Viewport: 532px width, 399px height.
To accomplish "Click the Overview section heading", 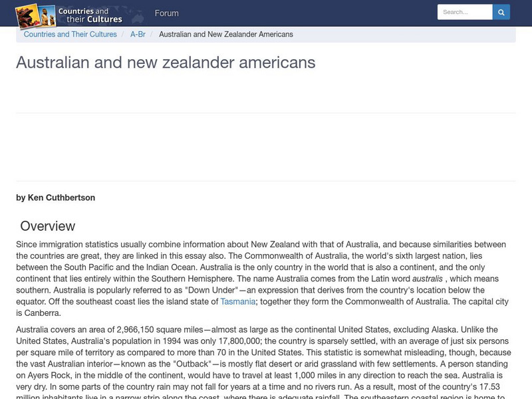I will point(47,226).
